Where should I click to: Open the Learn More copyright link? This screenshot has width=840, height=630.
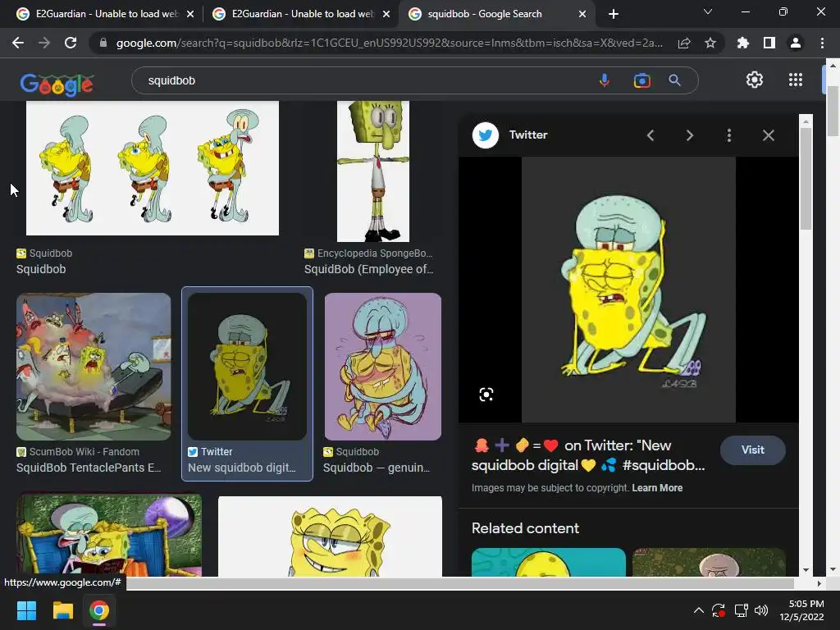[657, 488]
